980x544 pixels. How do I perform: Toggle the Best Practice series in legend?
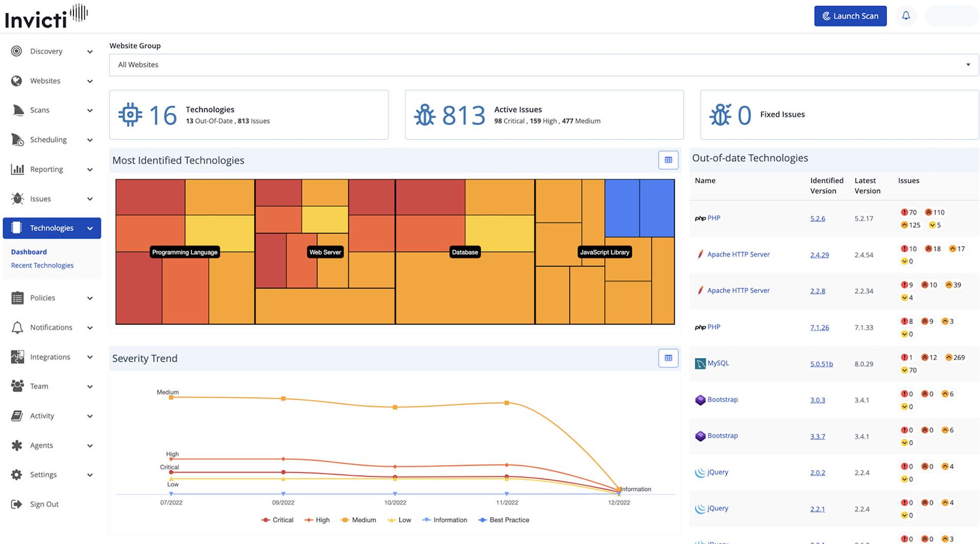(x=504, y=520)
